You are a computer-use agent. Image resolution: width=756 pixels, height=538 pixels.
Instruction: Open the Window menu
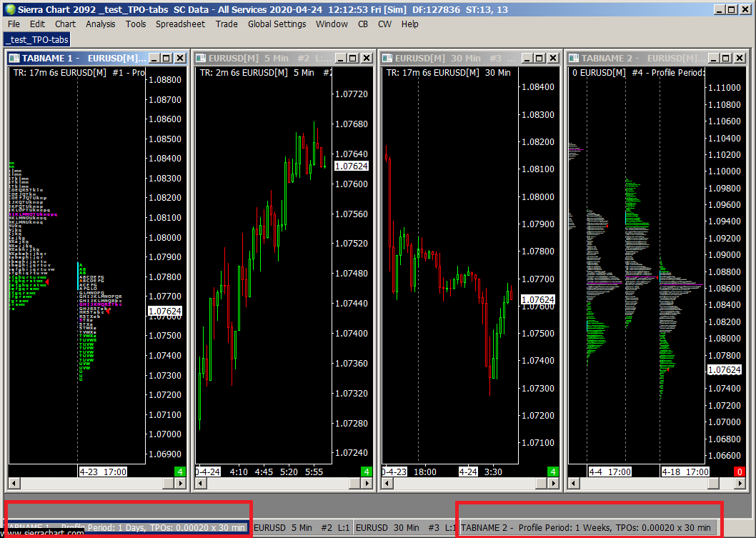332,24
